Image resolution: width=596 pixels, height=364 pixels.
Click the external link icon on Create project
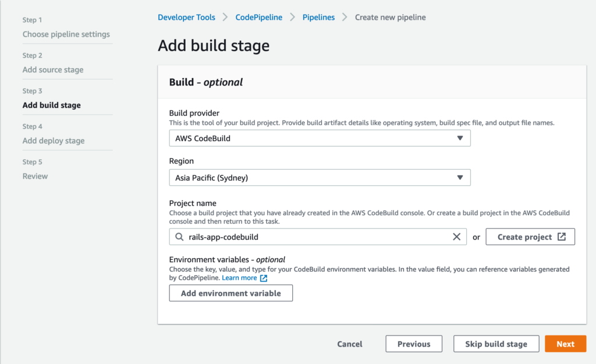(x=562, y=237)
